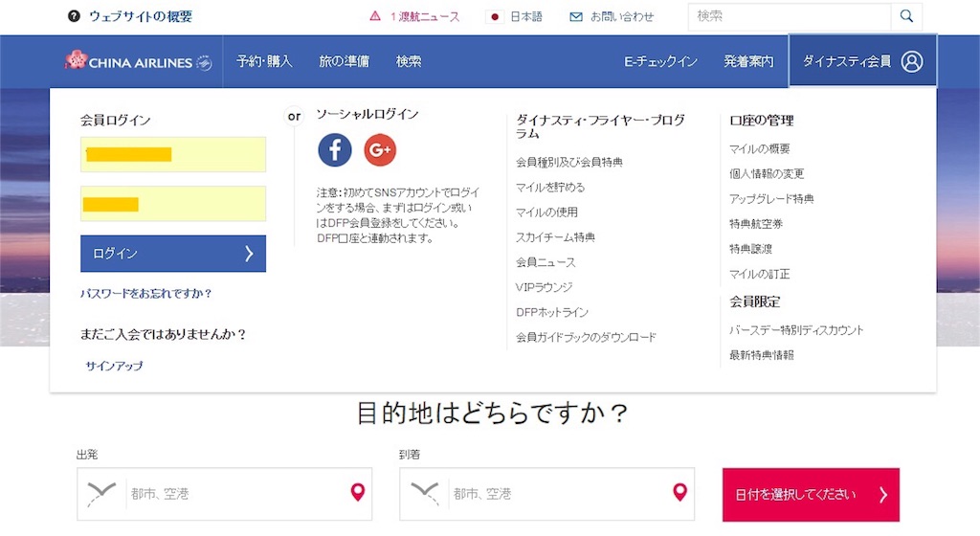Click the Facebook social login icon
This screenshot has height=536, width=980.
point(335,150)
